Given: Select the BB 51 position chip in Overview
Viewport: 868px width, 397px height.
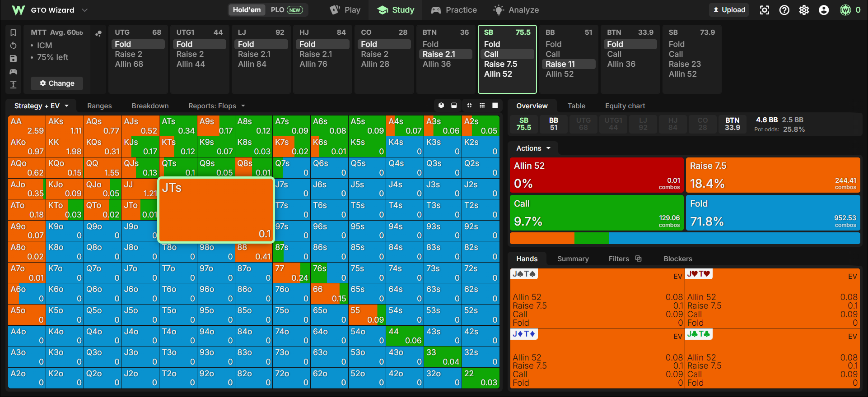Looking at the screenshot, I should point(554,124).
